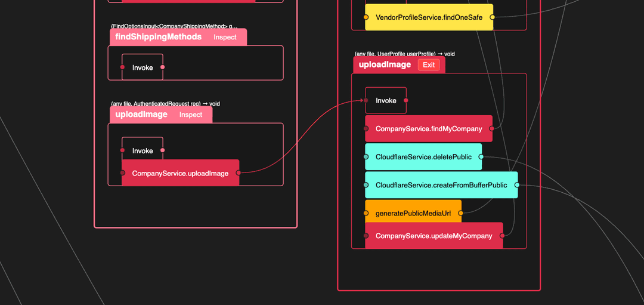Click the output port of generatePublicMediaUrl
This screenshot has width=644, height=305.
[x=461, y=212]
